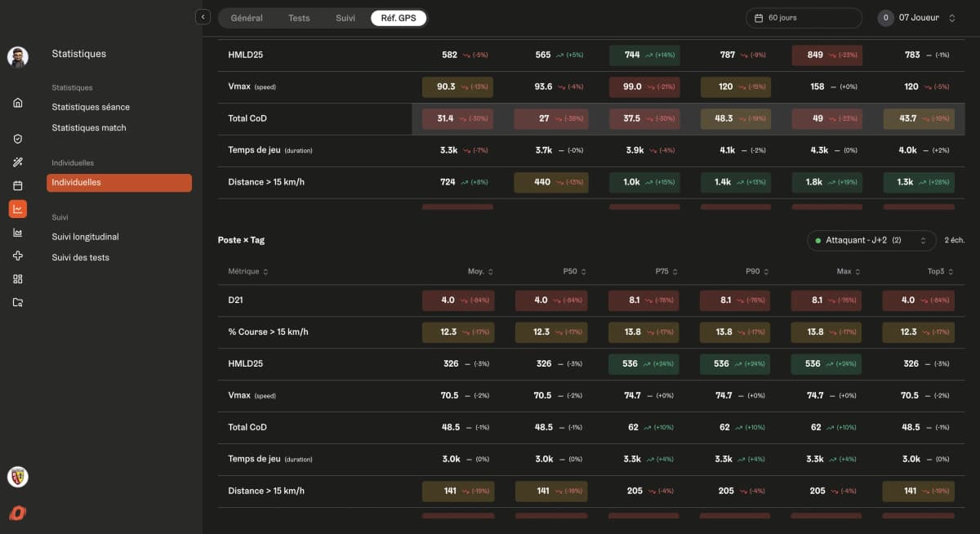
Task: Click the area chart sidebar icon
Action: pos(18,233)
